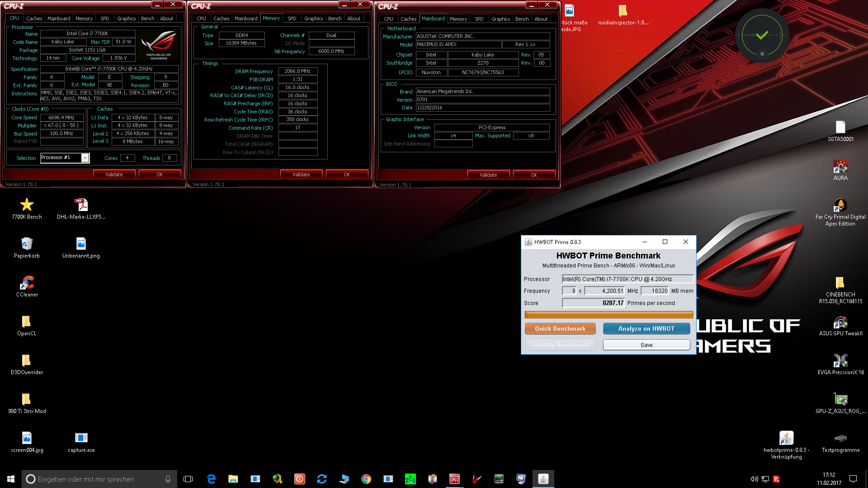
Task: Open About tab in CPU-Z Mainboard window
Action: (x=541, y=19)
